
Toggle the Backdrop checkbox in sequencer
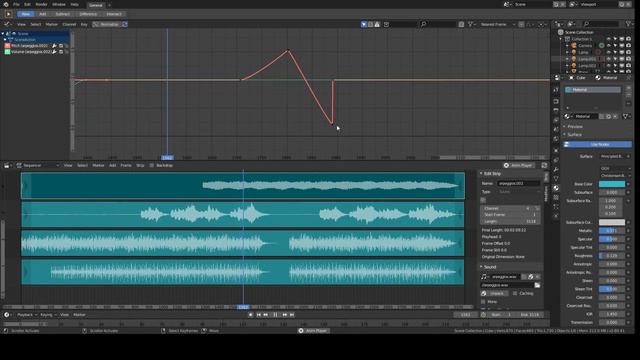(151, 165)
